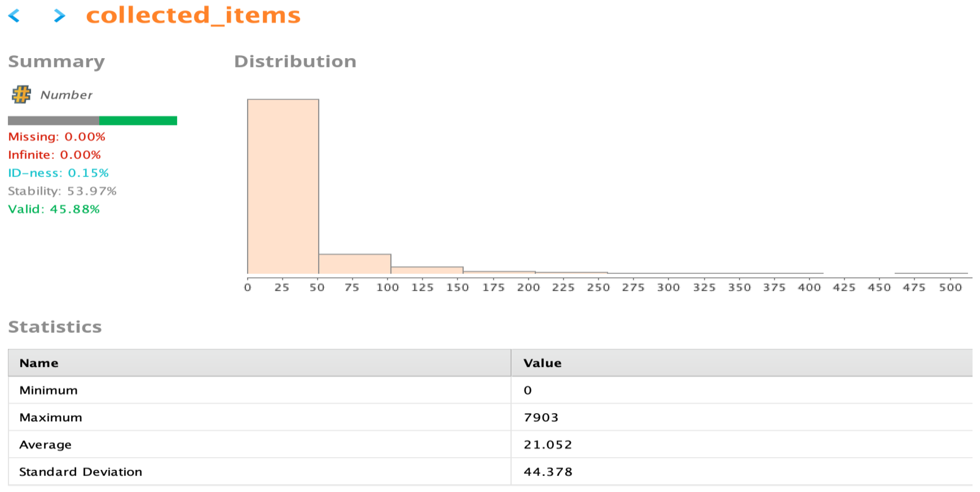This screenshot has width=980, height=492.
Task: Click the green valid portion of quality bar
Action: tap(138, 121)
